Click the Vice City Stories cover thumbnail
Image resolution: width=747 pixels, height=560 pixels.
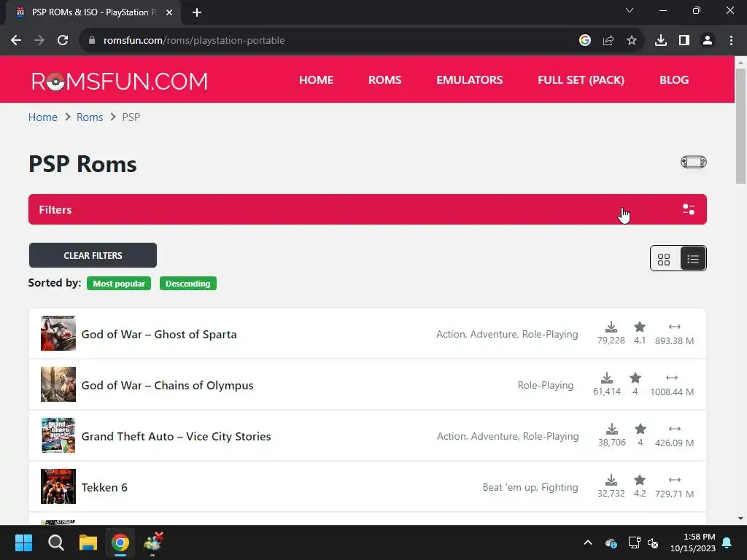coord(58,435)
